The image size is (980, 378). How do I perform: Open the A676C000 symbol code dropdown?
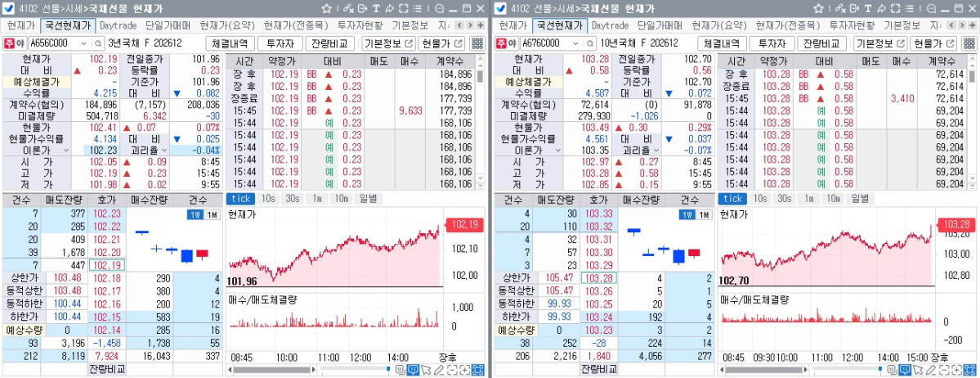[x=577, y=44]
